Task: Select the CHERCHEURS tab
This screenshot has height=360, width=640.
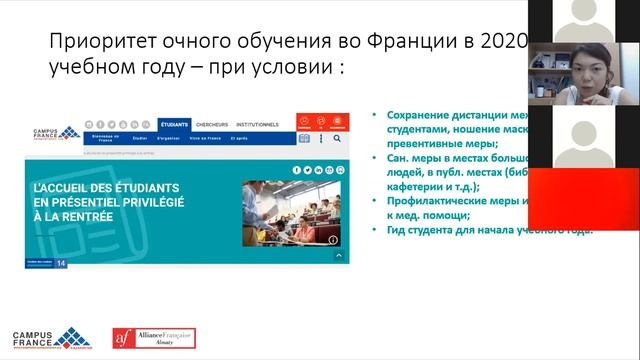Action: [x=212, y=124]
